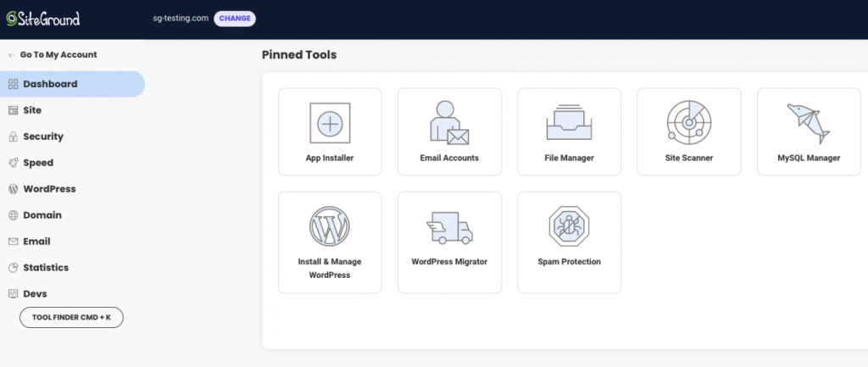The width and height of the screenshot is (868, 367).
Task: Click the MySQL Manager label
Action: (x=809, y=158)
